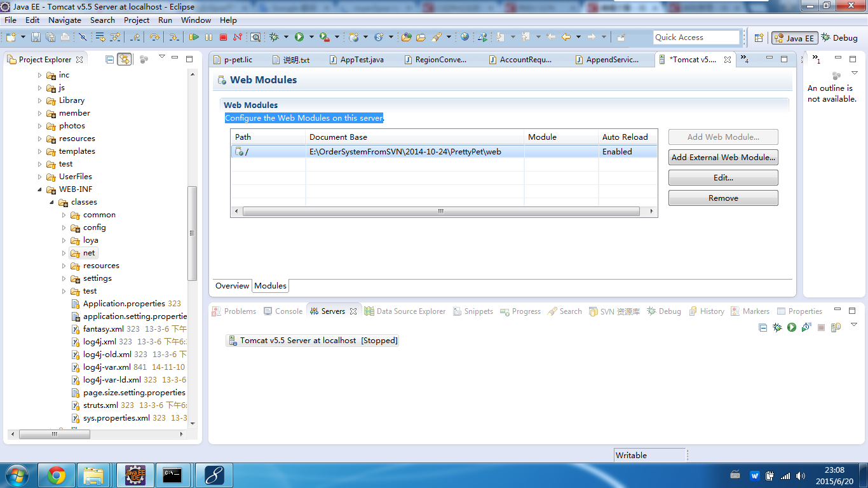This screenshot has height=488, width=868.
Task: Click the Remove button
Action: pos(723,198)
